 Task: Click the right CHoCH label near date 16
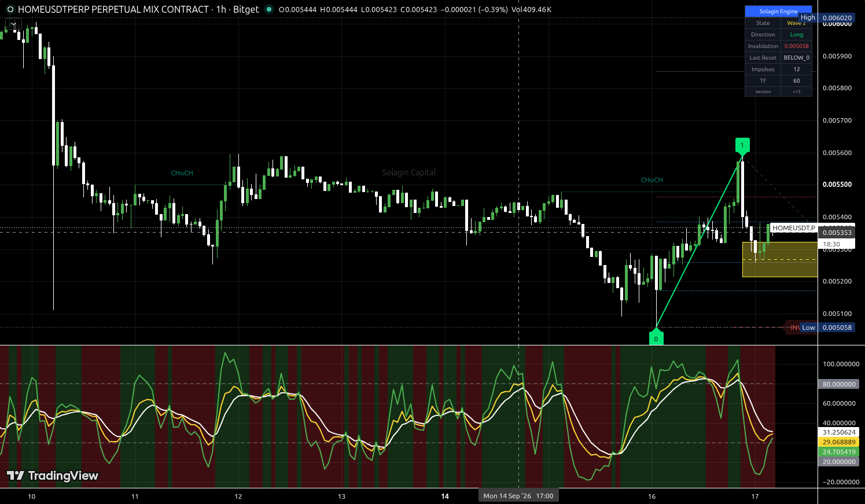tap(651, 180)
